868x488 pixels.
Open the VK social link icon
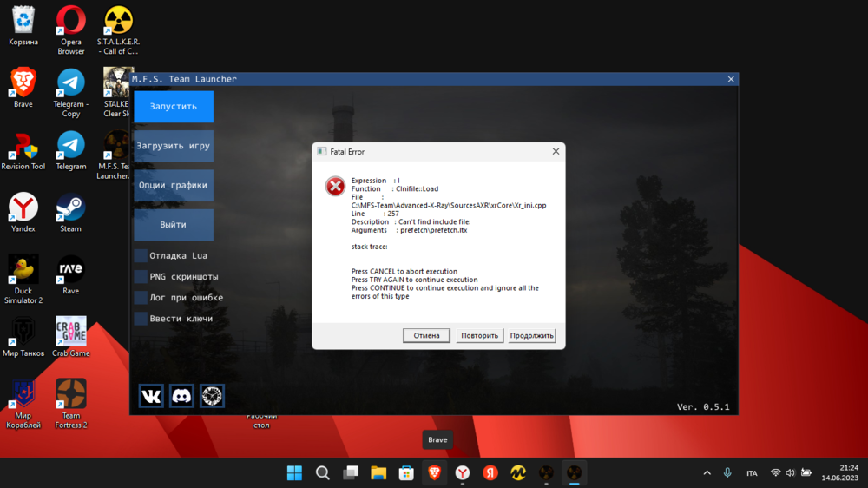(151, 396)
